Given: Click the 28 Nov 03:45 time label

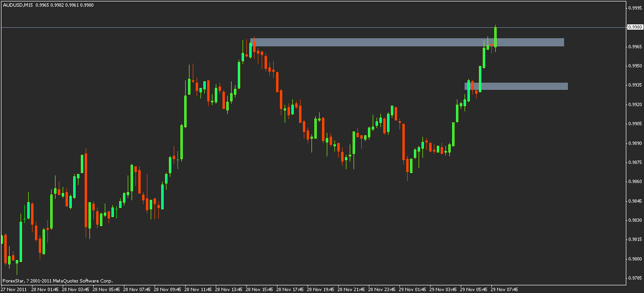Looking at the screenshot, I should pyautogui.click(x=76, y=289).
